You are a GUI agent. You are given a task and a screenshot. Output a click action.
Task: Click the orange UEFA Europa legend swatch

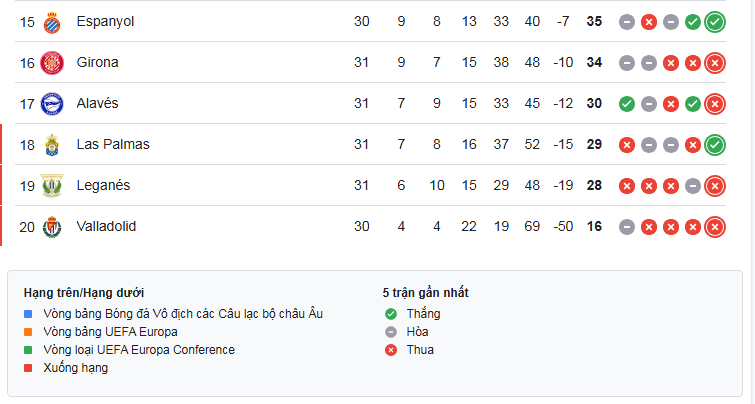pyautogui.click(x=28, y=332)
